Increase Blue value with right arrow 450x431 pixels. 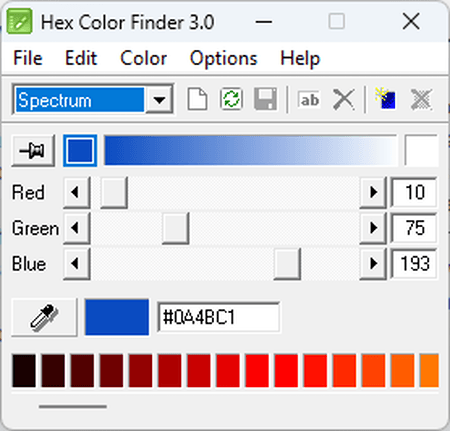click(x=373, y=264)
